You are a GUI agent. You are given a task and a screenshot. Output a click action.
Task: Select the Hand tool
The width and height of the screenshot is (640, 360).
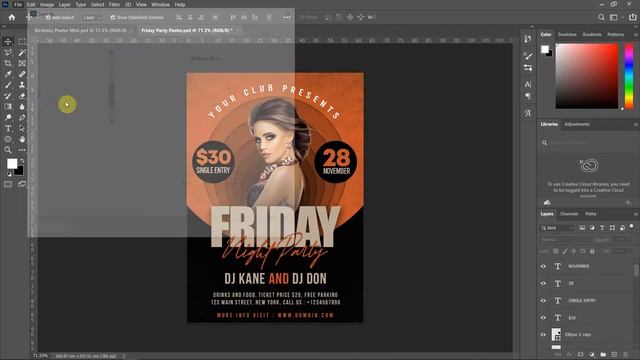click(22, 139)
